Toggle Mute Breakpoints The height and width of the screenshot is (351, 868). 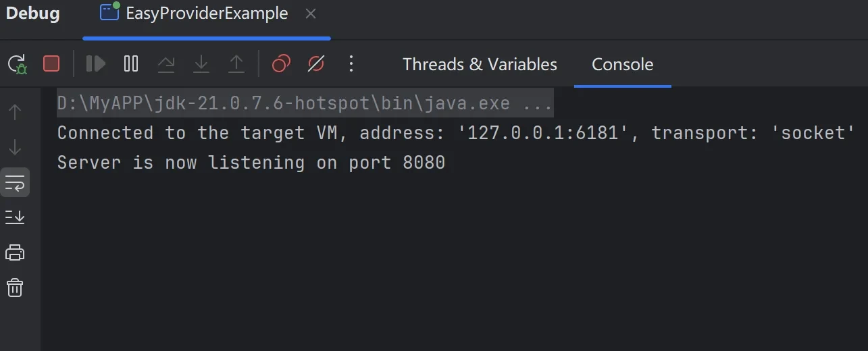(x=316, y=63)
